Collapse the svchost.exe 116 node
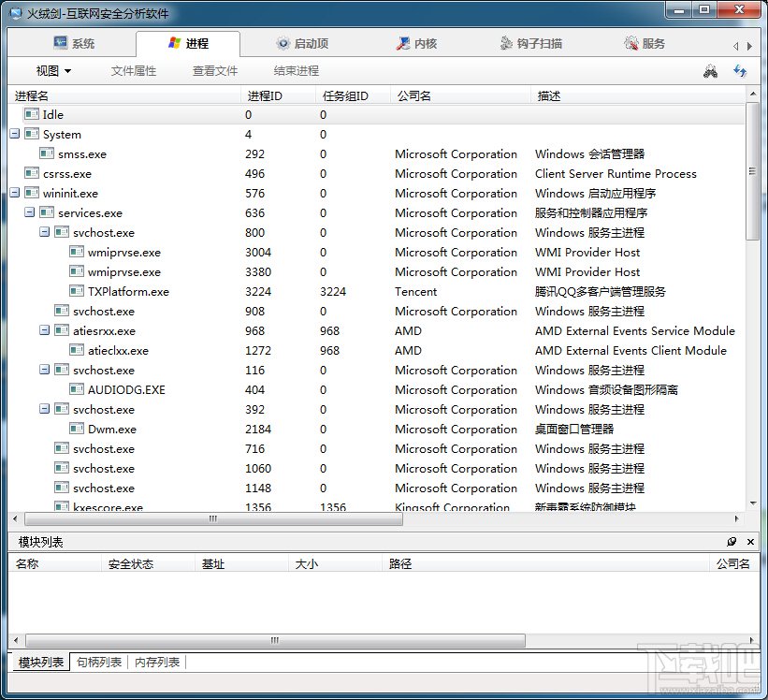 45,370
